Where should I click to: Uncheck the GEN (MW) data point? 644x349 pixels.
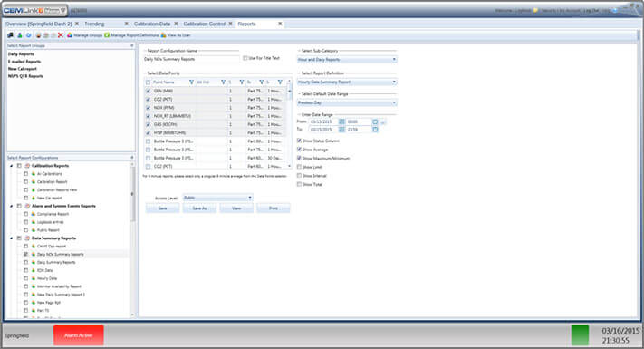click(x=149, y=91)
